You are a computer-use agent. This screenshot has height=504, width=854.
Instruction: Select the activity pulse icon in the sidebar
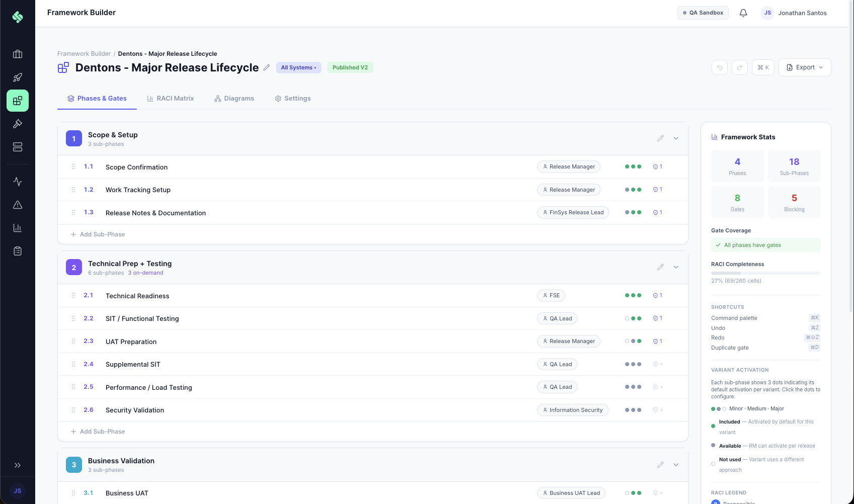click(x=17, y=181)
